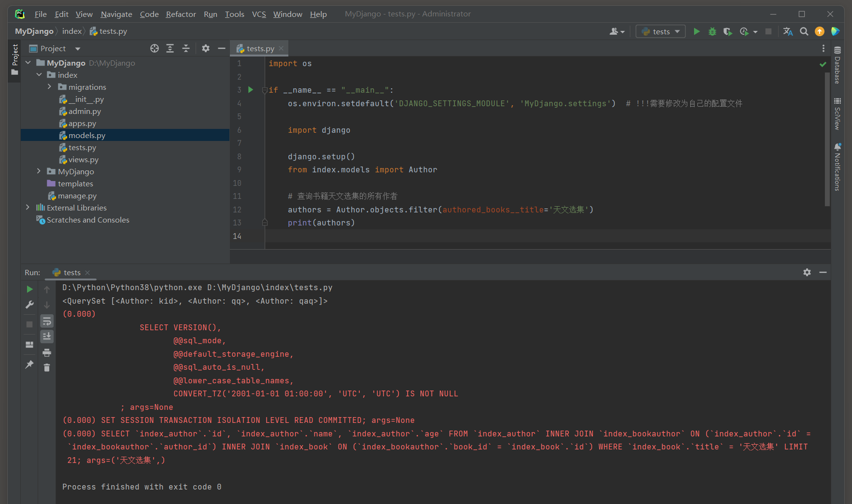The width and height of the screenshot is (852, 504).
Task: Click the green inspection checkmark
Action: pos(823,64)
